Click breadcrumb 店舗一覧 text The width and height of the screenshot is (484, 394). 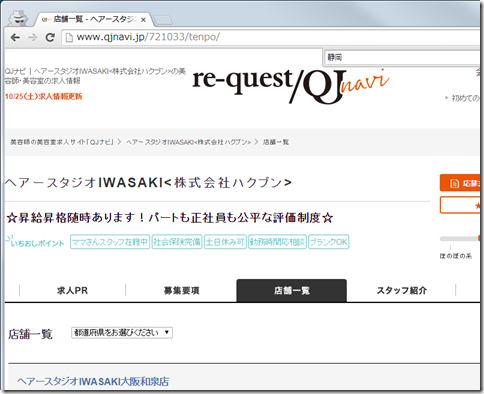point(276,142)
